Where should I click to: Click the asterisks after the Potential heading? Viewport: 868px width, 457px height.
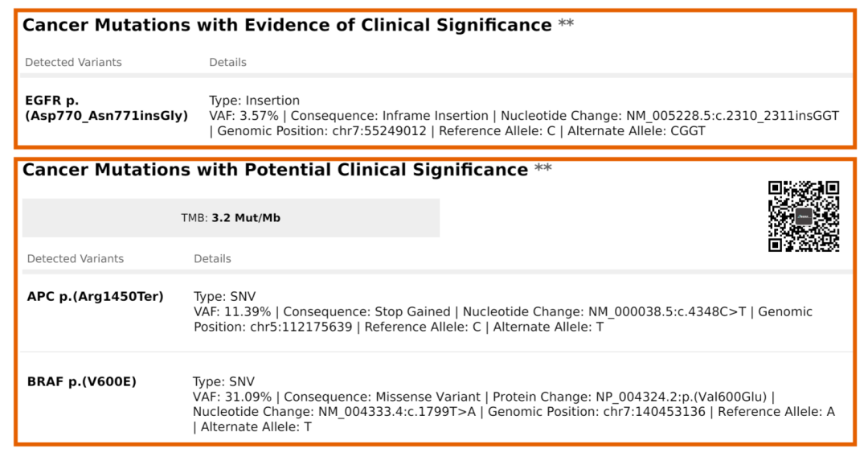(543, 170)
